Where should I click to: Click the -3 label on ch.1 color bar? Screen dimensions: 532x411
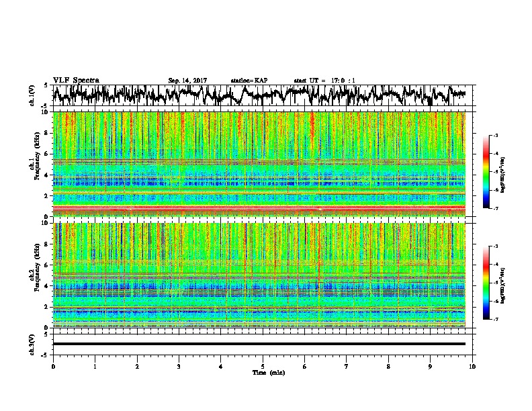[494, 135]
